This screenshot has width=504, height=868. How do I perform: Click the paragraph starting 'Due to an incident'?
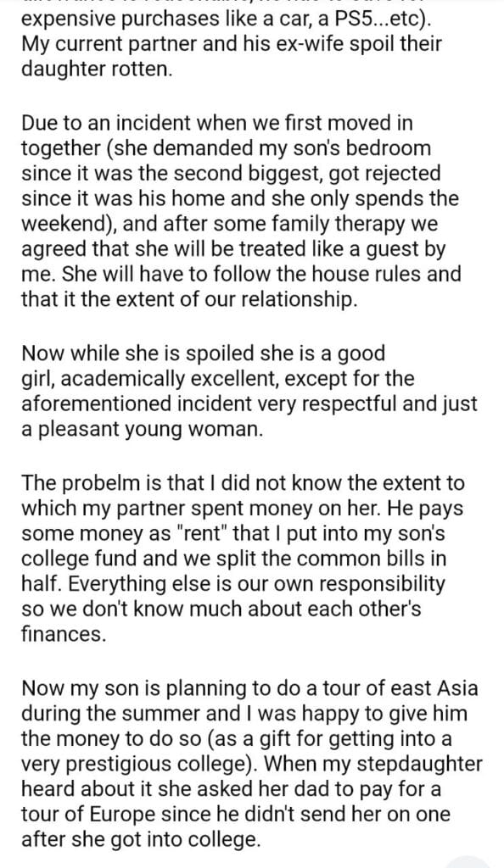point(241,211)
